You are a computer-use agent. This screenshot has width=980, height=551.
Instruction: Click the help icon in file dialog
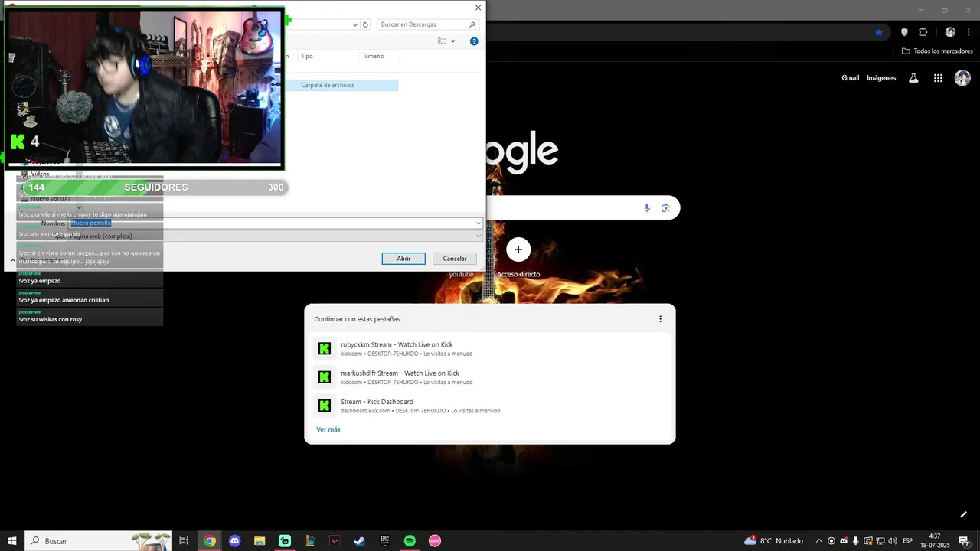pos(474,41)
